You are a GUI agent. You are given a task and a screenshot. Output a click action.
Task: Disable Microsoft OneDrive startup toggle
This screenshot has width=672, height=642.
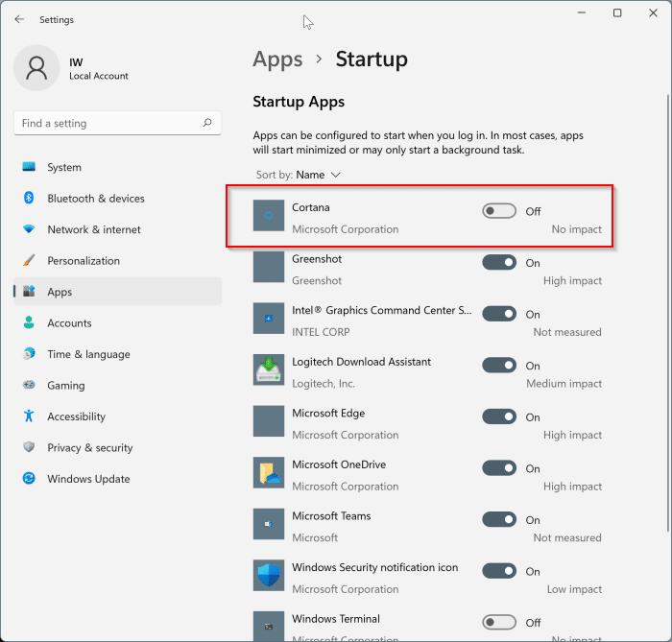(x=499, y=468)
